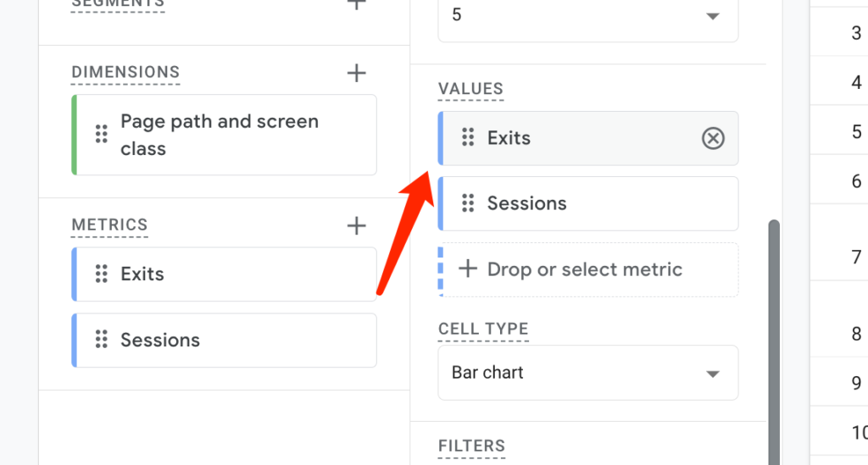
Task: Click drag handle on Exits metric
Action: 102,274
